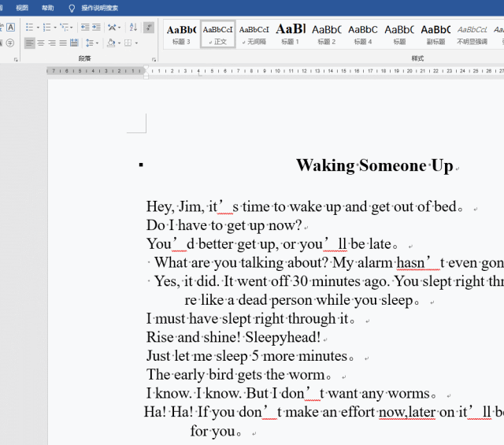This screenshot has height=445, width=504.
Task: Decrease paragraph indent
Action: pos(87,27)
